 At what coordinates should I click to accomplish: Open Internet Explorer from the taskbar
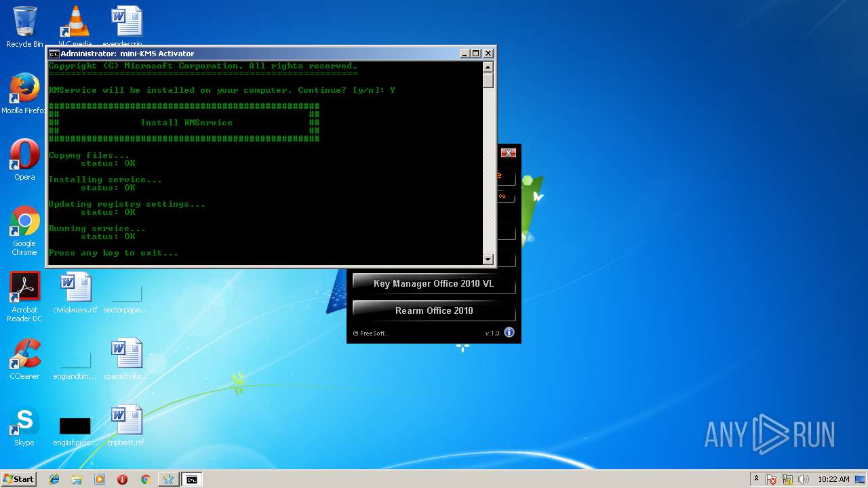click(54, 479)
